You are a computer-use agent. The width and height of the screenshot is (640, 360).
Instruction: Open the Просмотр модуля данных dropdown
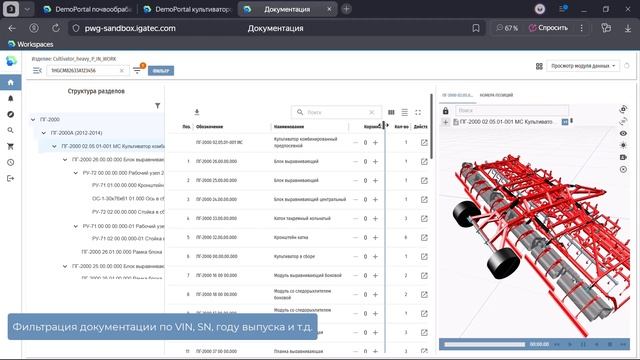tap(583, 66)
